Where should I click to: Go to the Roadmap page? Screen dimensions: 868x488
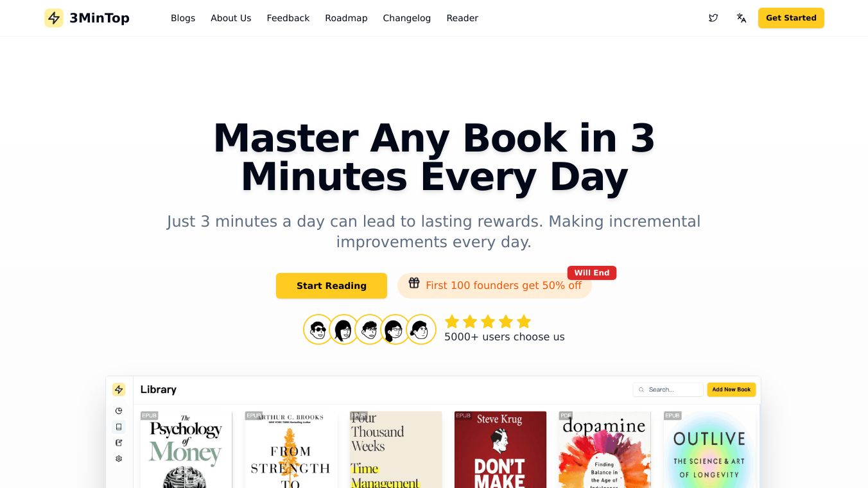pos(346,18)
